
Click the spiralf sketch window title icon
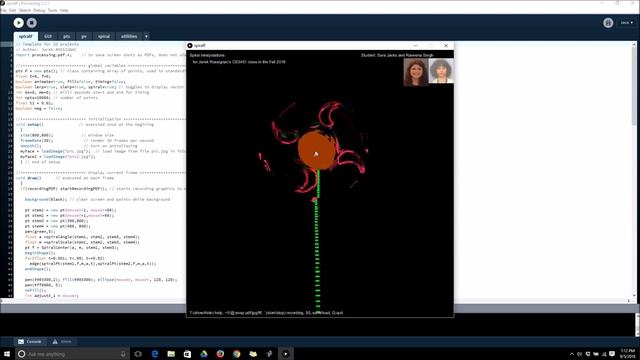190,45
